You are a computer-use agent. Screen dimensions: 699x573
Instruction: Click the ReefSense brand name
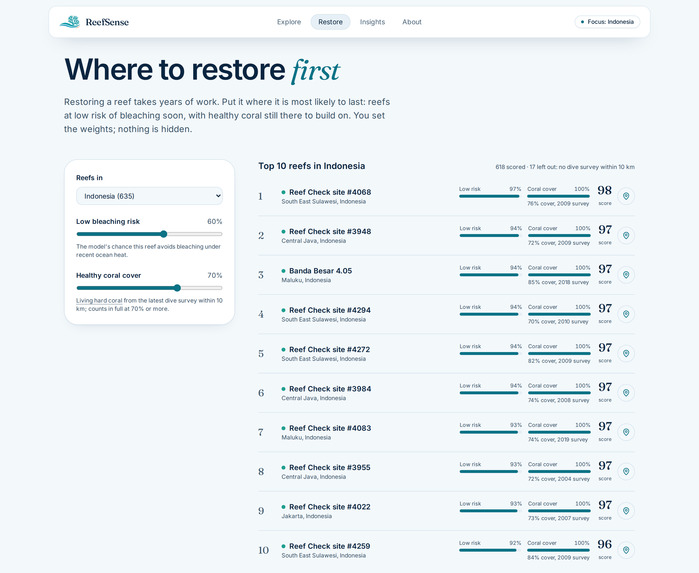coord(107,22)
